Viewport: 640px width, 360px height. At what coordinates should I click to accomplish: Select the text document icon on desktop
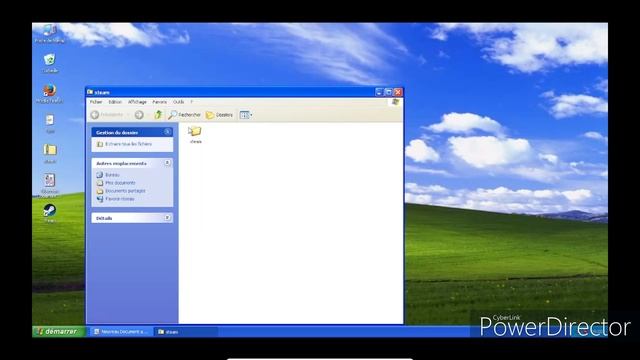(50, 124)
